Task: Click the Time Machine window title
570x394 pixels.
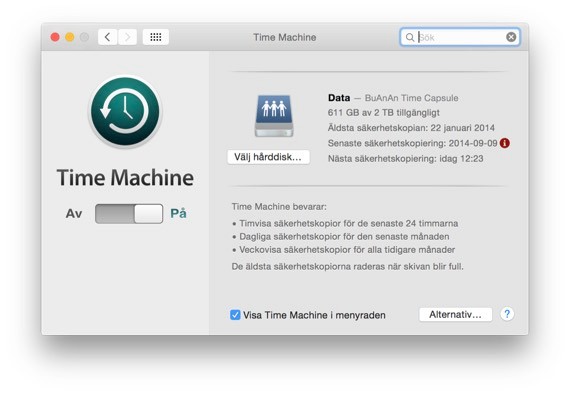Action: pyautogui.click(x=285, y=37)
